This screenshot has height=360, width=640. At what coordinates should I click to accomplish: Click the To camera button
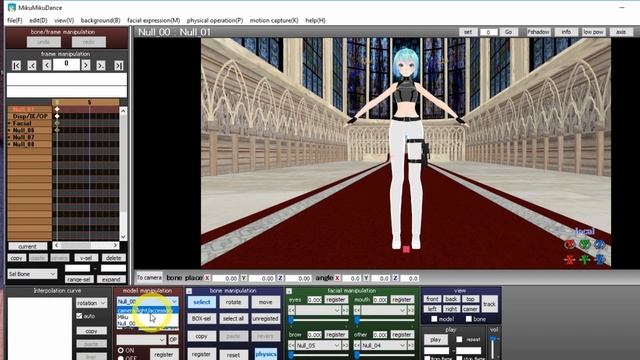tap(149, 278)
